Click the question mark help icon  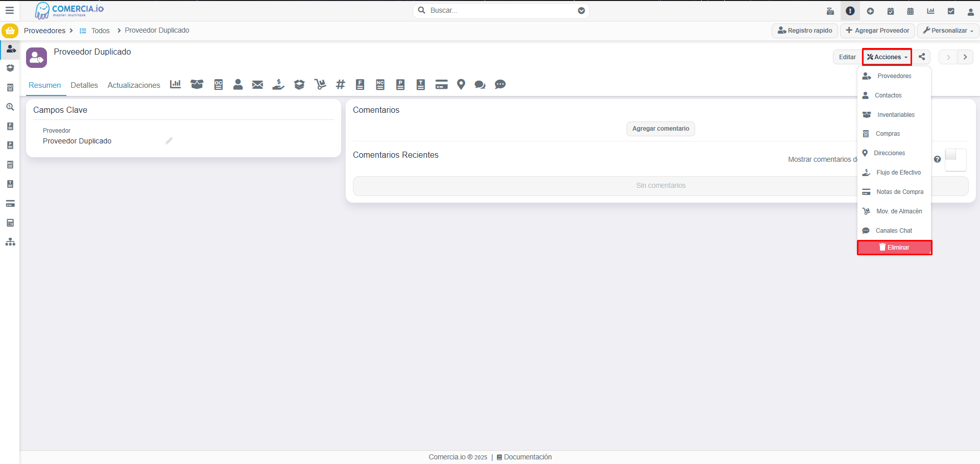pyautogui.click(x=938, y=159)
